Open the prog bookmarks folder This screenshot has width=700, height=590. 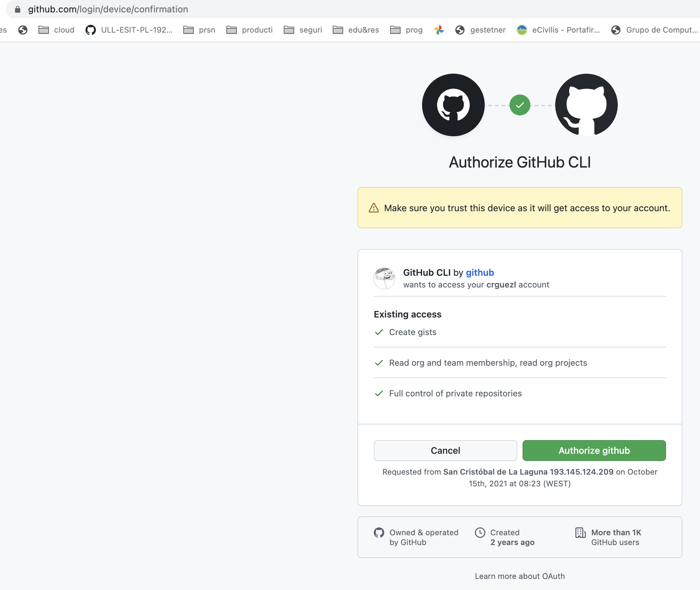click(406, 30)
